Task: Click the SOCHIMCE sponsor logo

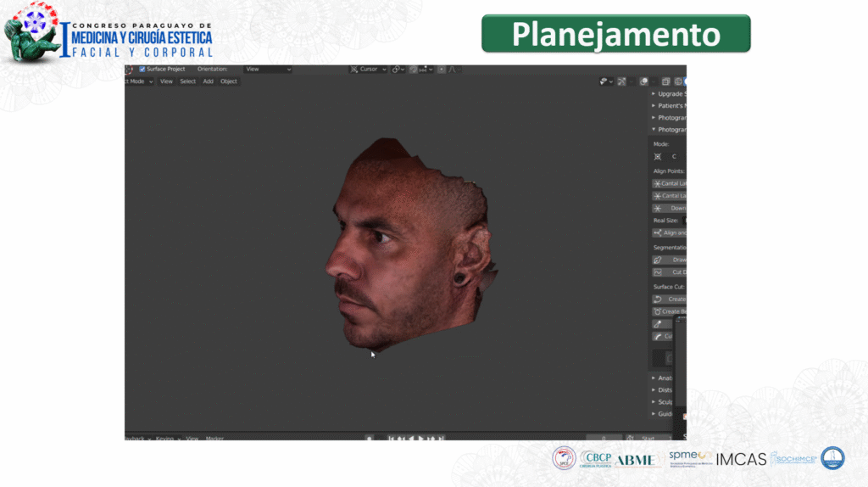Action: (793, 459)
